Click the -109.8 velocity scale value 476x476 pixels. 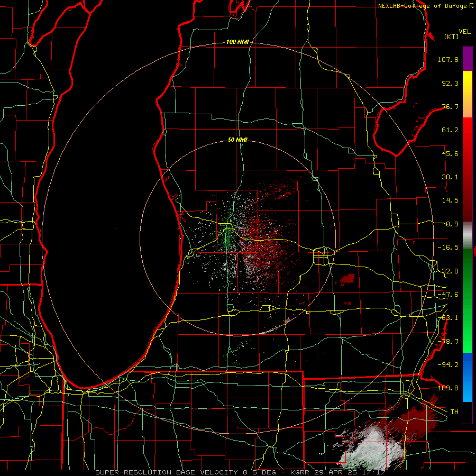[x=446, y=388]
